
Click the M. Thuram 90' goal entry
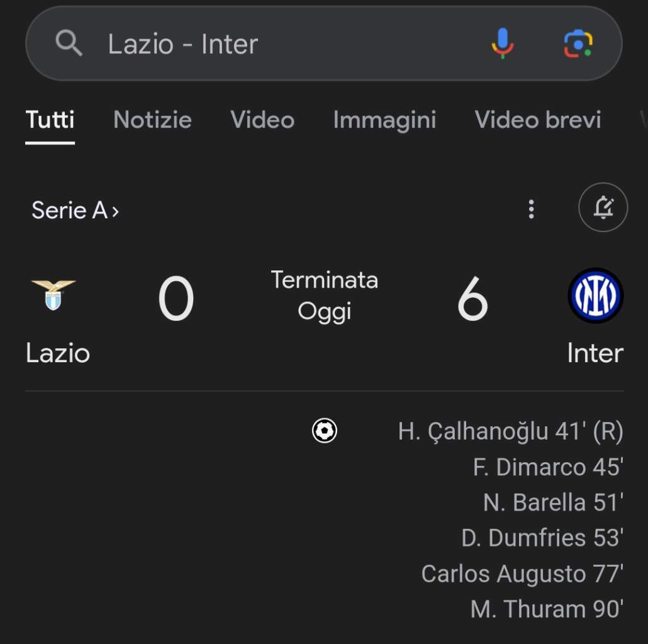pos(547,609)
